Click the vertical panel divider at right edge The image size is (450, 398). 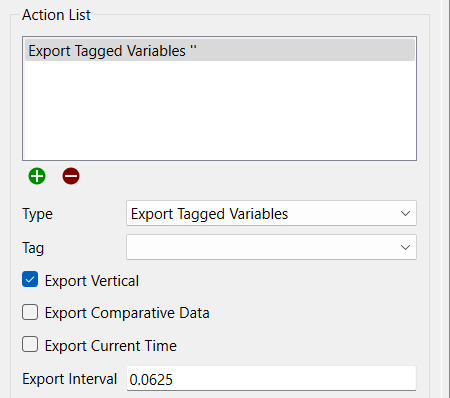[442, 199]
